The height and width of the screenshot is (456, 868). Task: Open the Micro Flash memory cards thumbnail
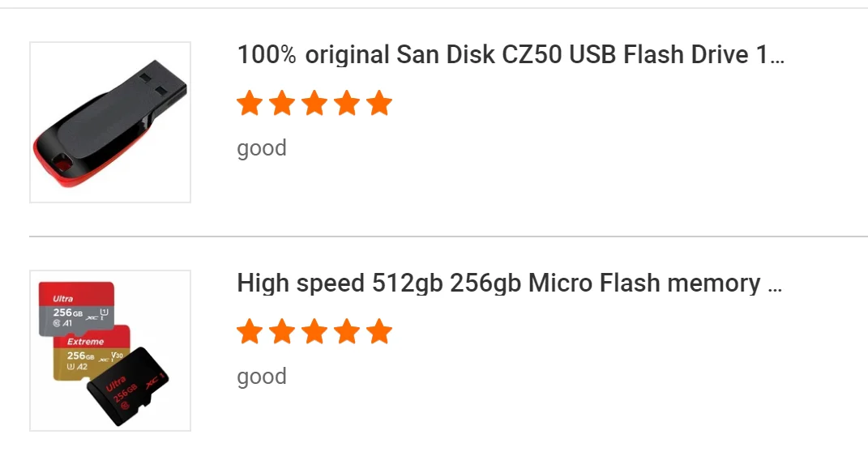(x=110, y=351)
